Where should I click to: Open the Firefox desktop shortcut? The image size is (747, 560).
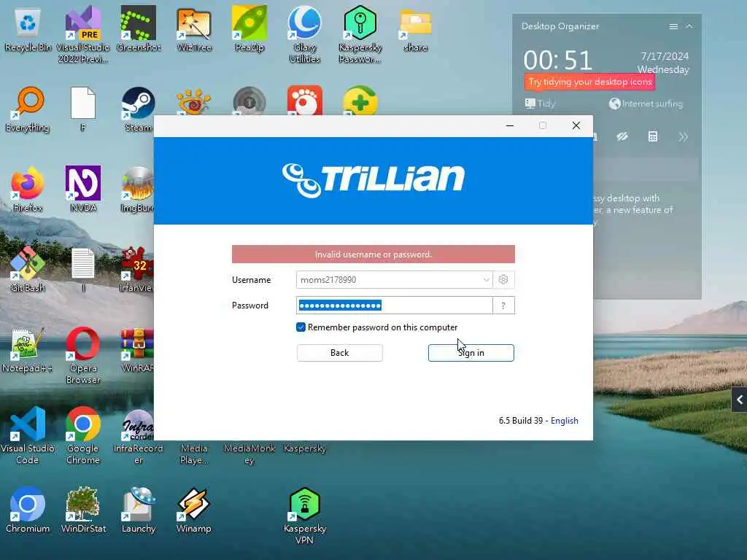[x=28, y=190]
